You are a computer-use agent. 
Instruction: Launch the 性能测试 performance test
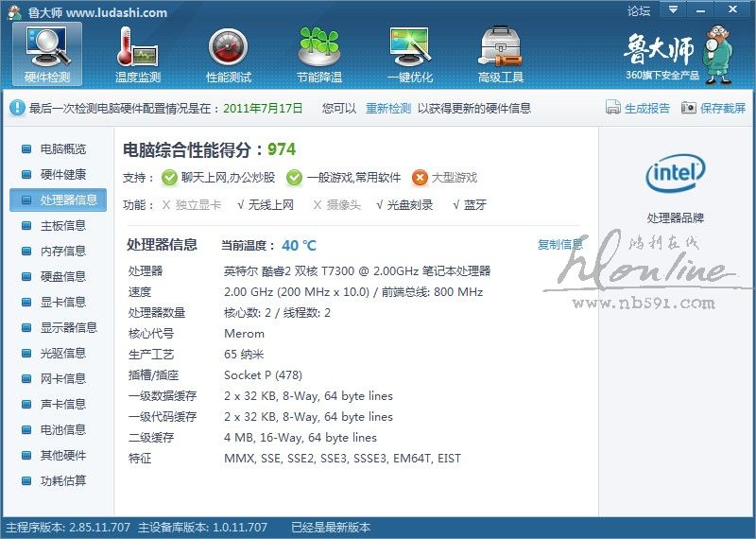pos(228,54)
